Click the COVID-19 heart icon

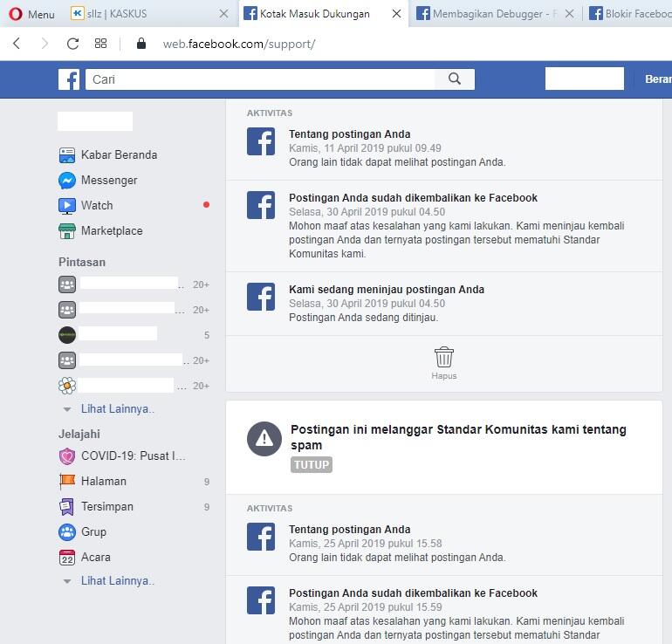[x=67, y=456]
